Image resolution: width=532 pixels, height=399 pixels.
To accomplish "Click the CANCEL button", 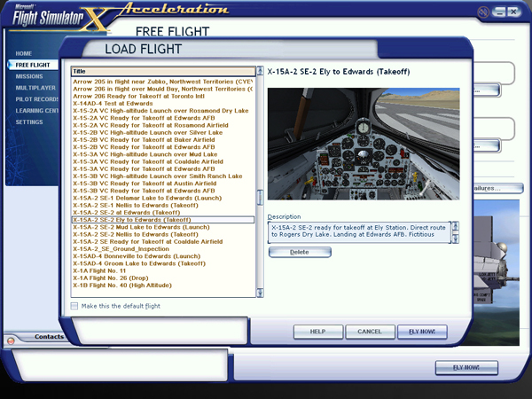I will 370,332.
